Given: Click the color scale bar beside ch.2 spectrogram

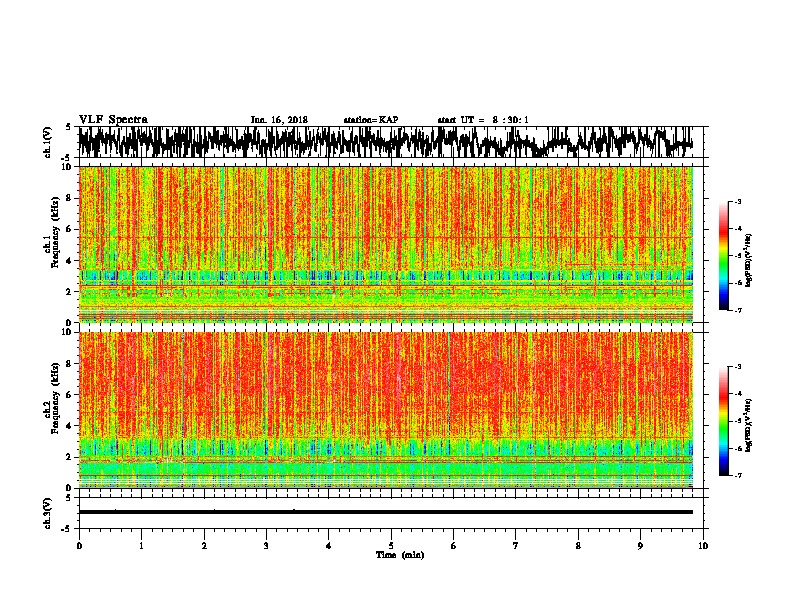Looking at the screenshot, I should click(724, 421).
